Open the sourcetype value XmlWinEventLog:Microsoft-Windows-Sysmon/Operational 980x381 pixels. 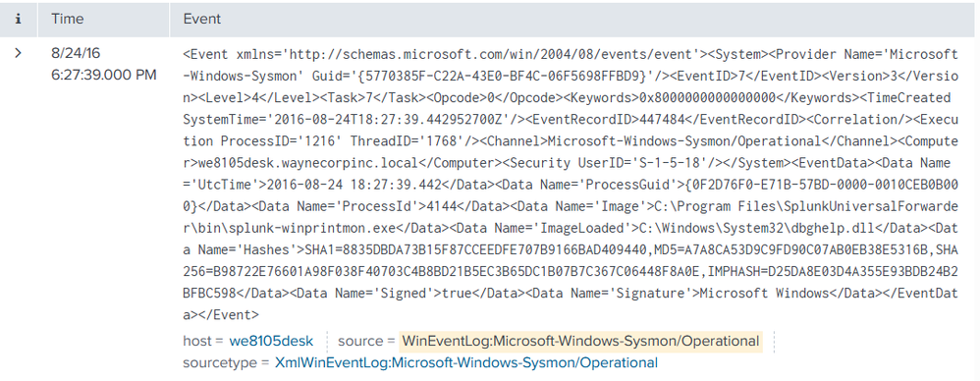(x=466, y=363)
